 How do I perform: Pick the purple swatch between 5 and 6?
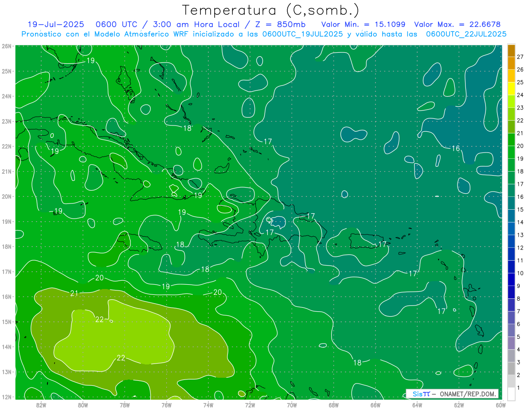pos(511,330)
